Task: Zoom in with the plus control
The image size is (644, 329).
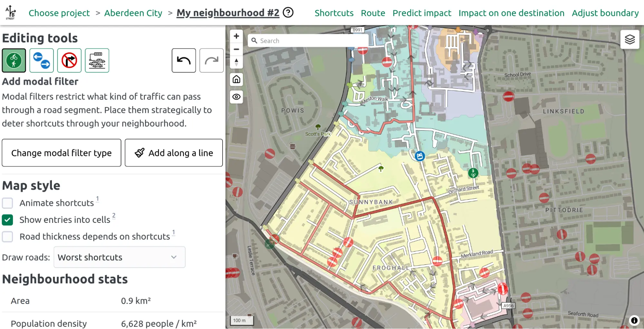Action: (x=236, y=36)
